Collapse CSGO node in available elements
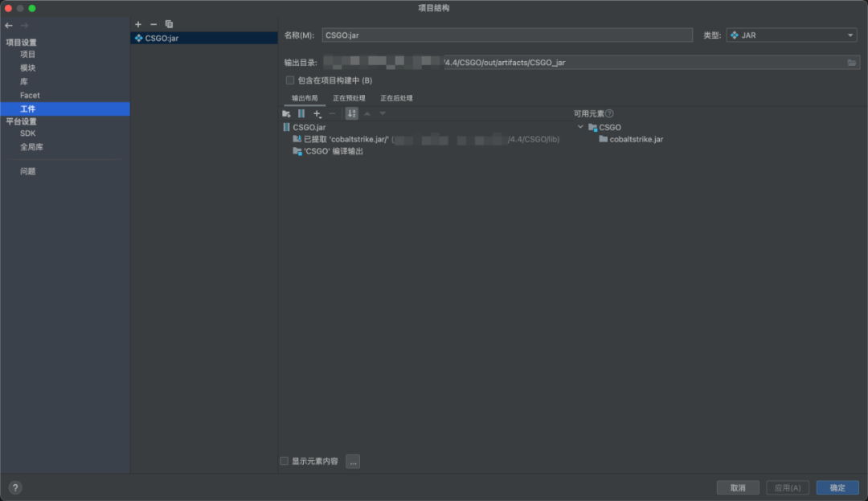 580,127
